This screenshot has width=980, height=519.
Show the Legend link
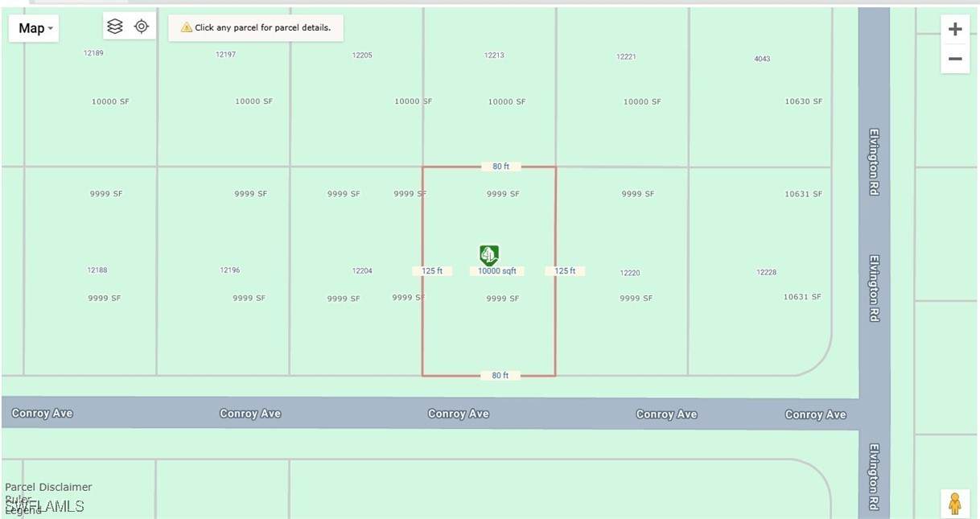pos(23,510)
